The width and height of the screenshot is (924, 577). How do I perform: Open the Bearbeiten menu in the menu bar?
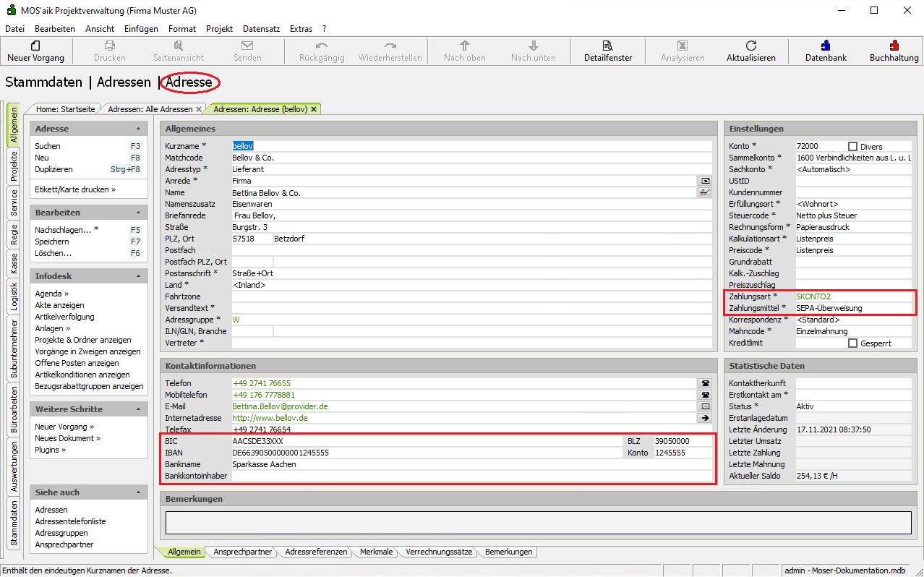click(x=55, y=29)
